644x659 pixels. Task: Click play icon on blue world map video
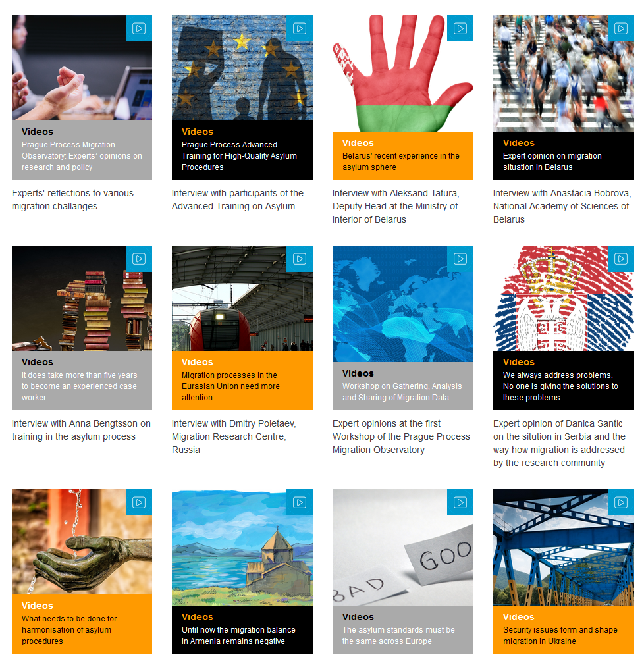pyautogui.click(x=460, y=259)
